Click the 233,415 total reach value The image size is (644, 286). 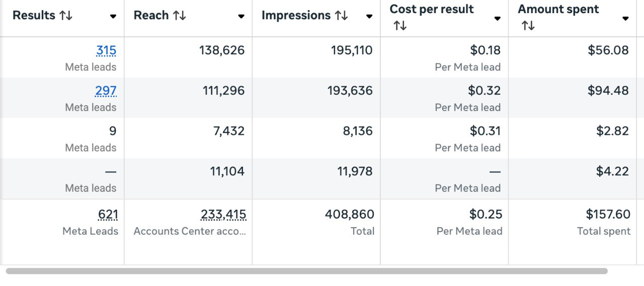pyautogui.click(x=223, y=214)
